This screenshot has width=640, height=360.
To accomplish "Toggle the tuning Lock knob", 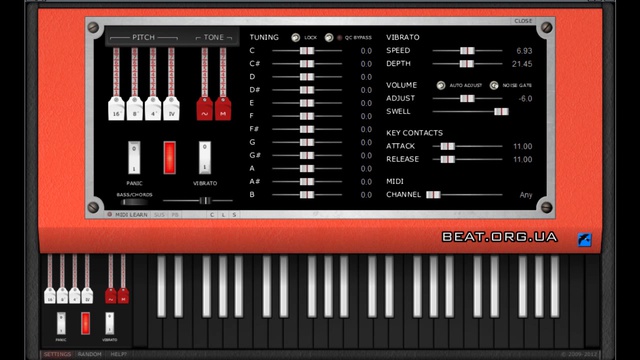I will 296,38.
